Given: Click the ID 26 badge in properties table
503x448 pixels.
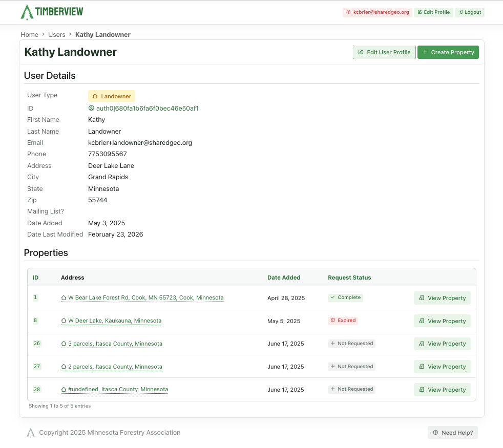Looking at the screenshot, I should click(37, 344).
